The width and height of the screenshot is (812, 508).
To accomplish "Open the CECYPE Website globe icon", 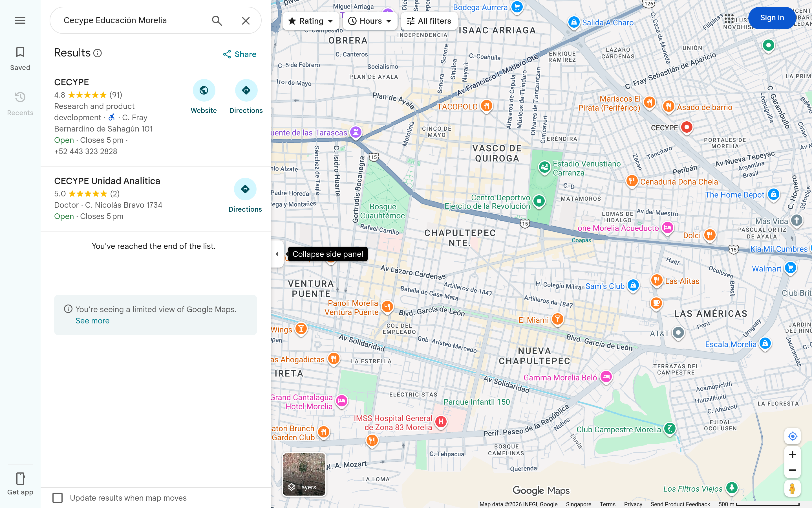I will pos(204,90).
